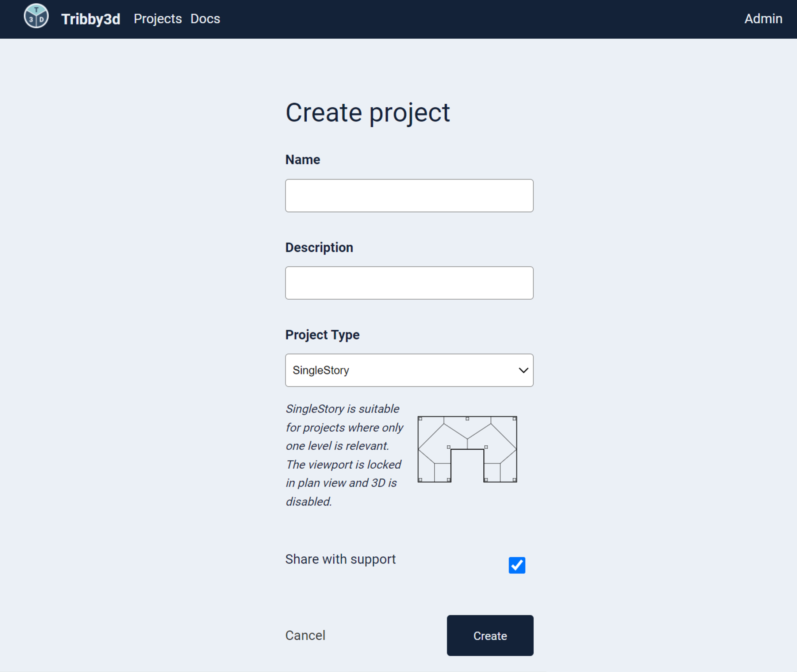
Task: Open the Admin menu
Action: 763,19
